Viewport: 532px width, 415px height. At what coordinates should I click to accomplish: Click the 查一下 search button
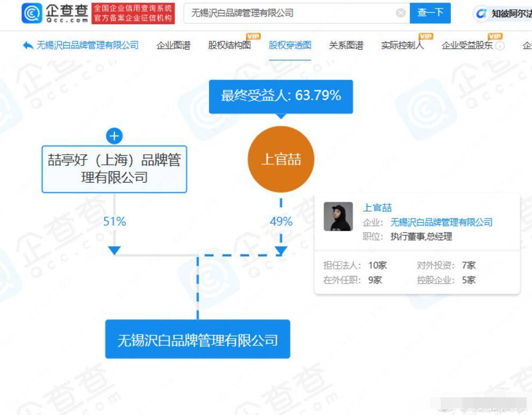pyautogui.click(x=430, y=13)
